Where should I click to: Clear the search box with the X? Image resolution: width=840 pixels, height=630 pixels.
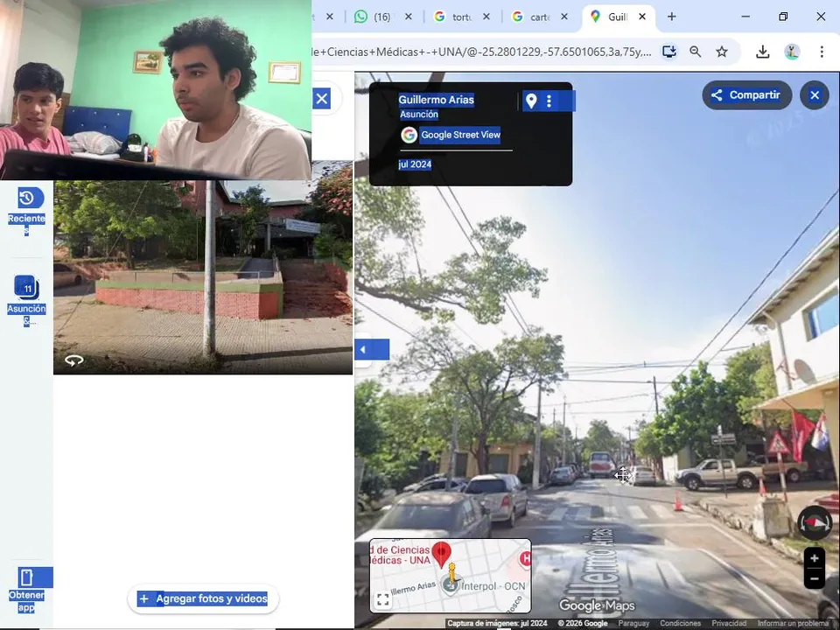[322, 99]
